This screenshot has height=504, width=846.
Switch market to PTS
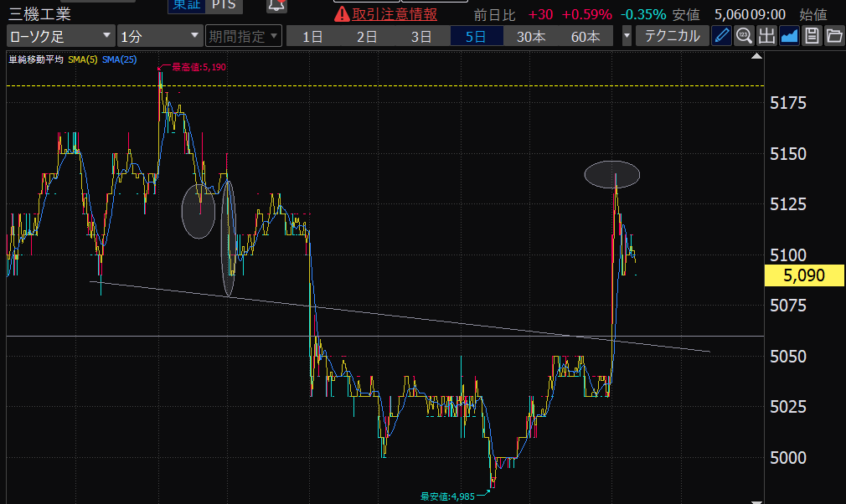coord(224,5)
